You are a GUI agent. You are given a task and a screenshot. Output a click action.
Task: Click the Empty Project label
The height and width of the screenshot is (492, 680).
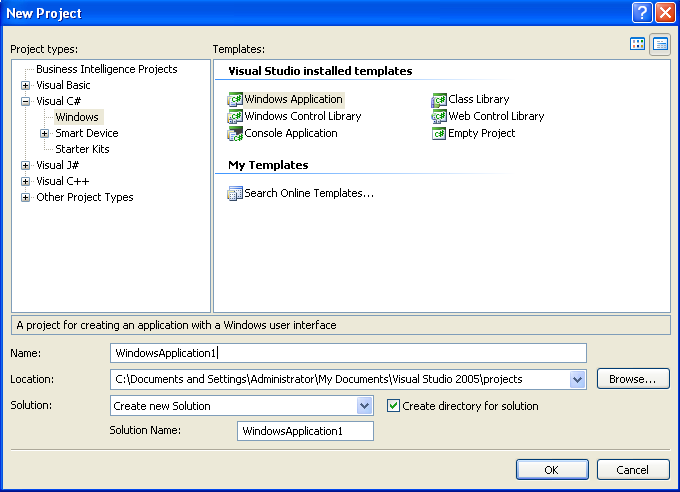tap(482, 134)
